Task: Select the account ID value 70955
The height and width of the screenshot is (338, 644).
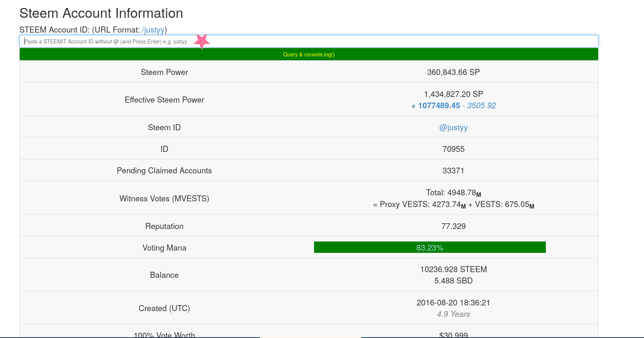Action: point(453,149)
